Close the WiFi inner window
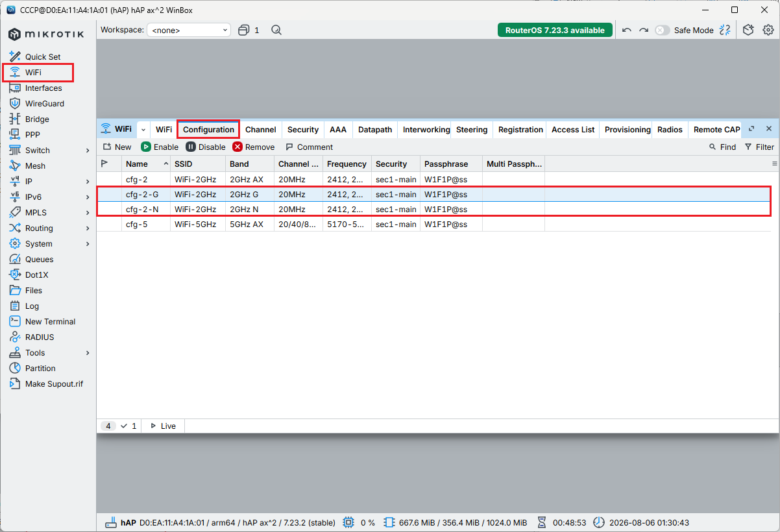This screenshot has height=532, width=780. (769, 129)
